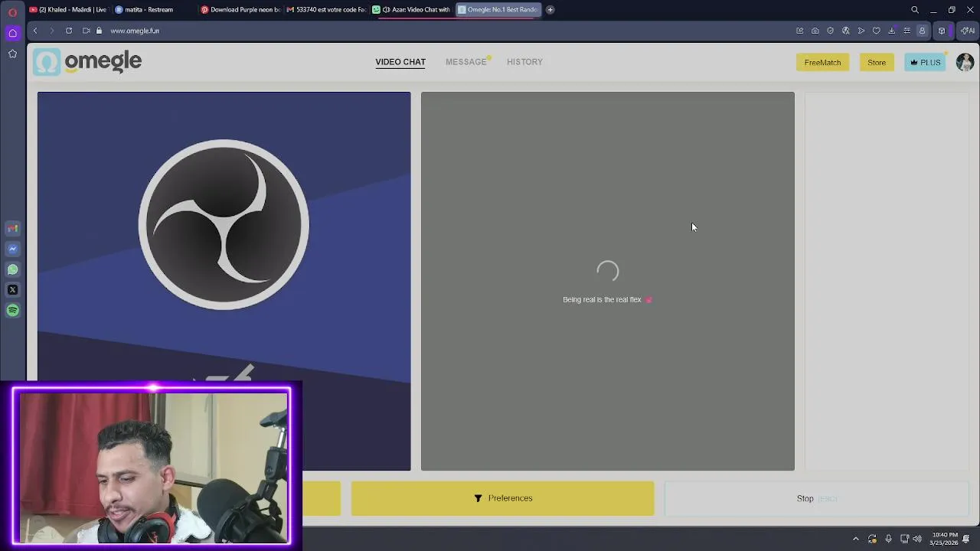The height and width of the screenshot is (551, 980).
Task: Open WhatsApp in the Opera sidebar
Action: click(12, 269)
